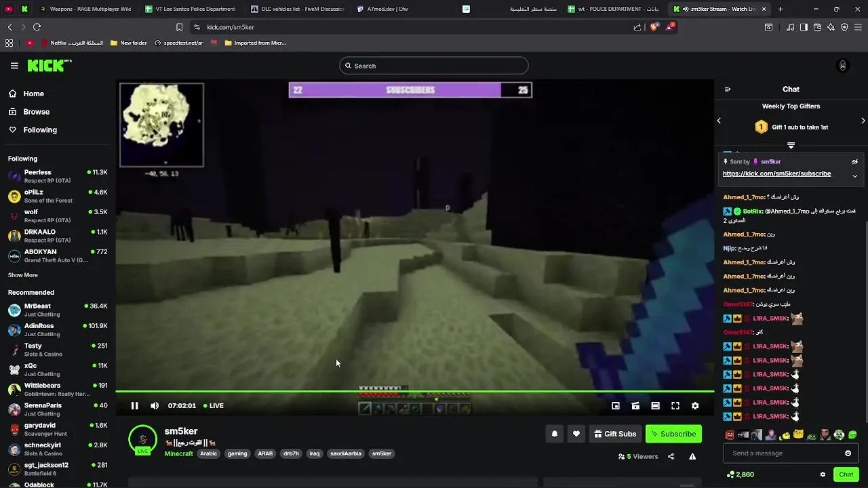
Task: Go to previous Weekly Top Gifters slide
Action: [719, 121]
